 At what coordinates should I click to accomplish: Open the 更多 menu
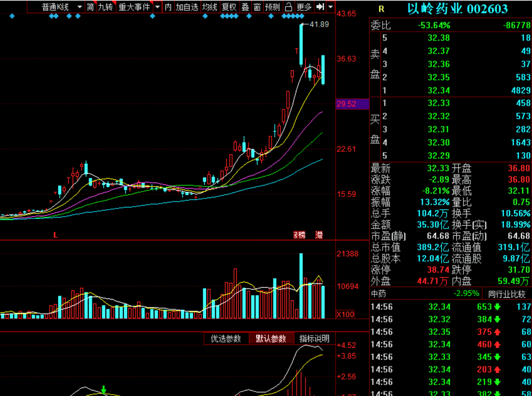(x=304, y=7)
